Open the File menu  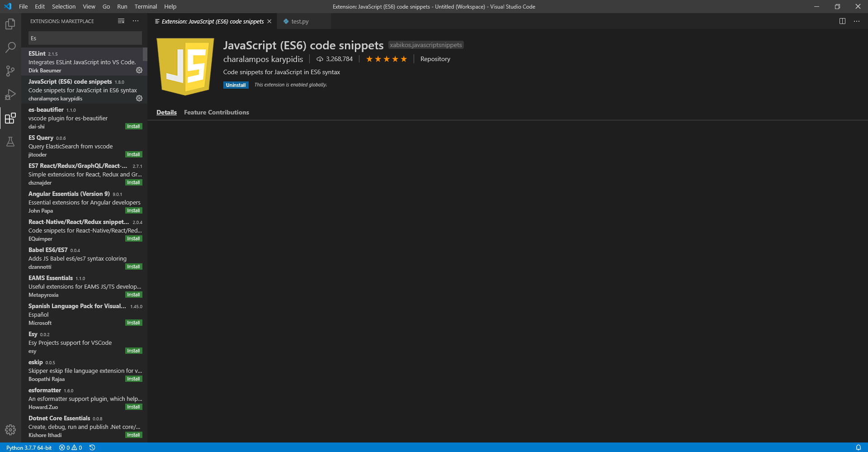24,6
